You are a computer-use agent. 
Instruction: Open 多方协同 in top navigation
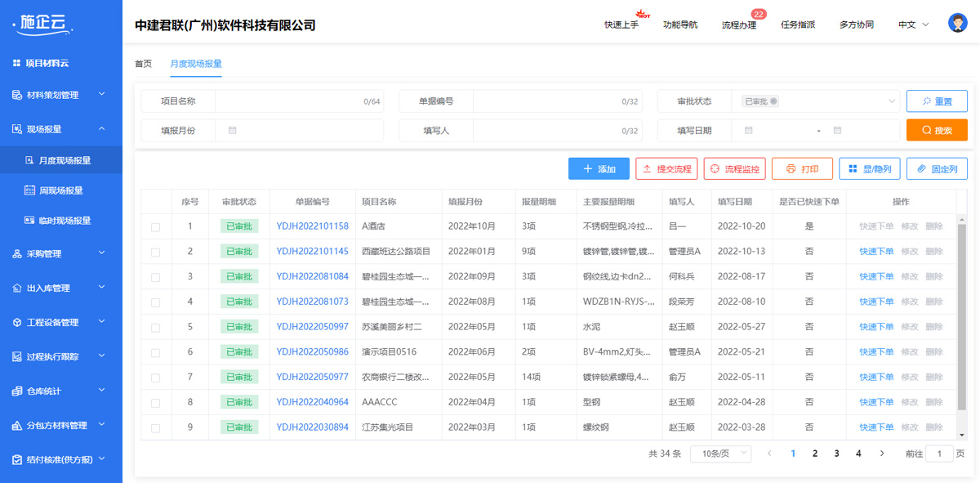tap(857, 25)
